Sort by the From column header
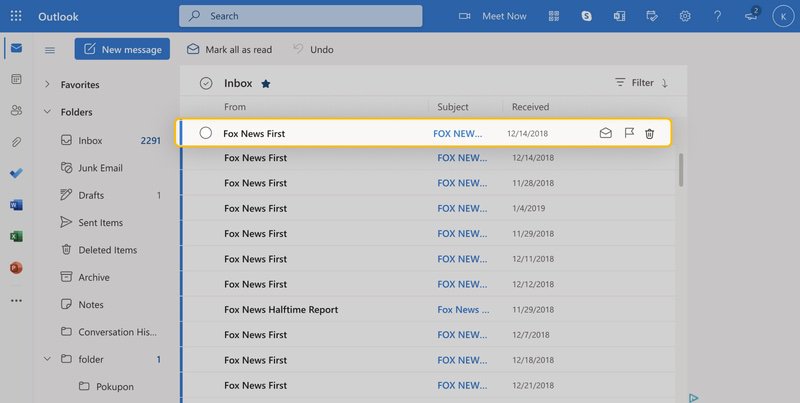Image resolution: width=800 pixels, height=403 pixels. tap(235, 107)
